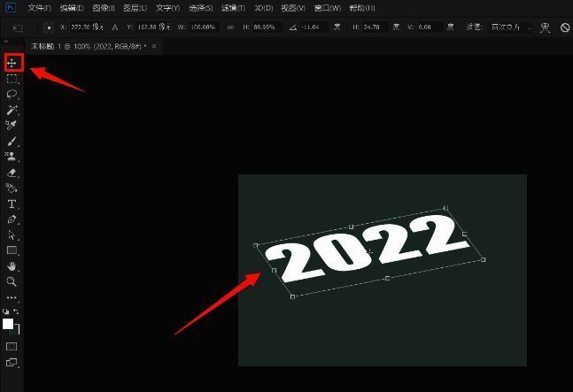The height and width of the screenshot is (392, 573).
Task: Select the Magic Wand tool
Action: point(12,110)
